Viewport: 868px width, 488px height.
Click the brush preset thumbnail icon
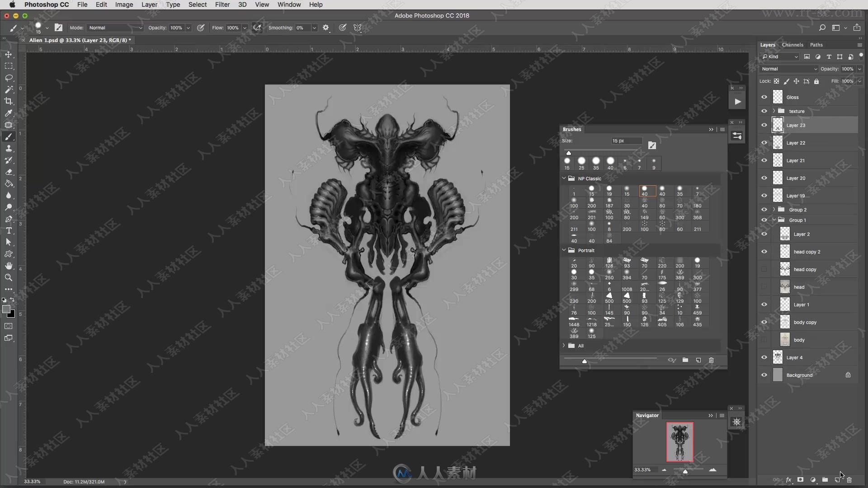pos(651,145)
